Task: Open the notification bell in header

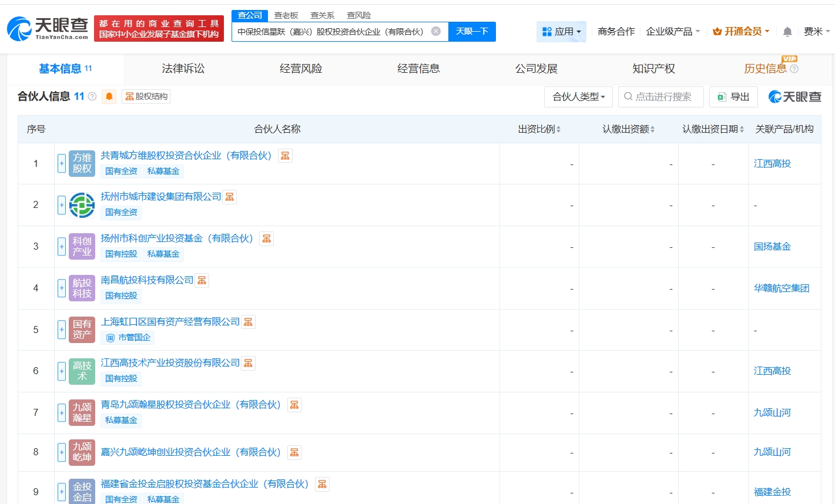Action: (787, 32)
